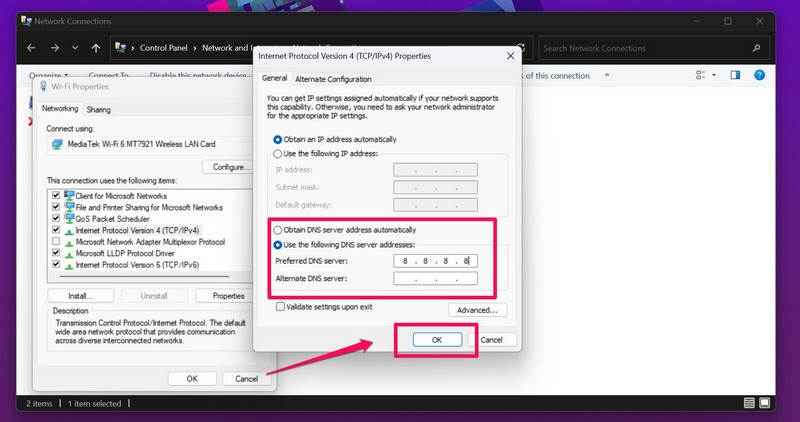Viewport: 800px width, 422px height.
Task: Toggle the preview pane icon
Action: point(735,75)
